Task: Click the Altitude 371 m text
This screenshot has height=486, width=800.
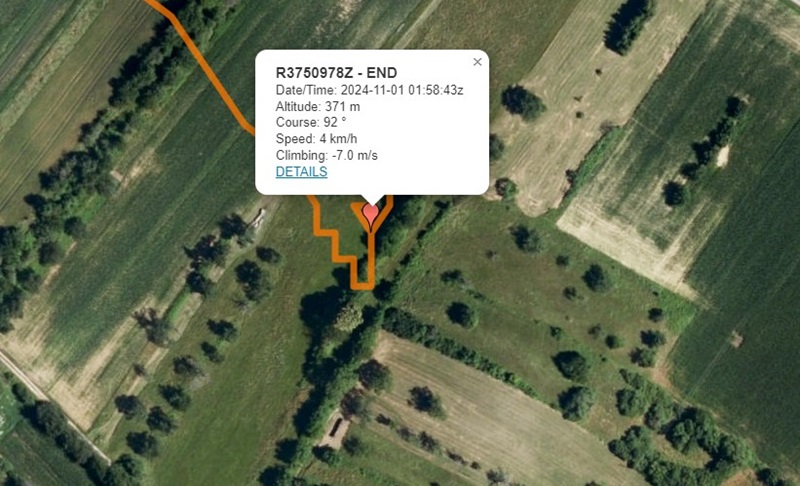Action: coord(317,107)
